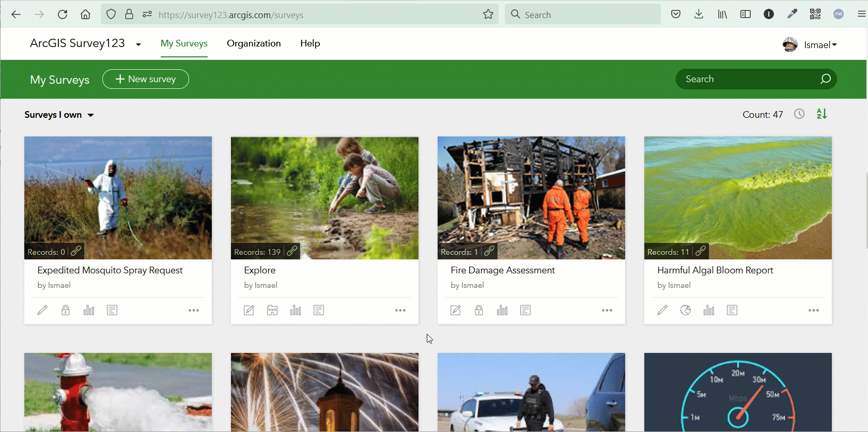Viewport: 868px width, 432px height.
Task: Copy link icon on Explore card
Action: pyautogui.click(x=292, y=251)
